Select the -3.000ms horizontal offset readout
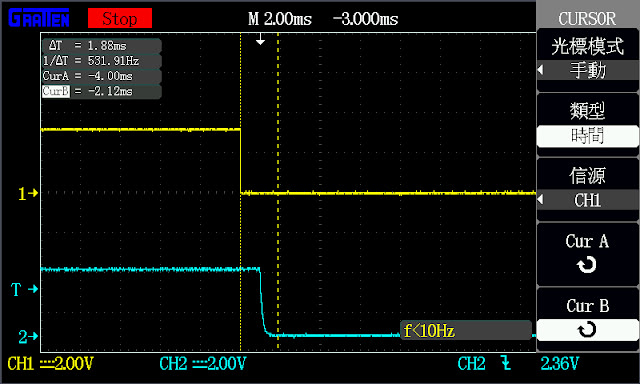The image size is (640, 384). (x=365, y=19)
